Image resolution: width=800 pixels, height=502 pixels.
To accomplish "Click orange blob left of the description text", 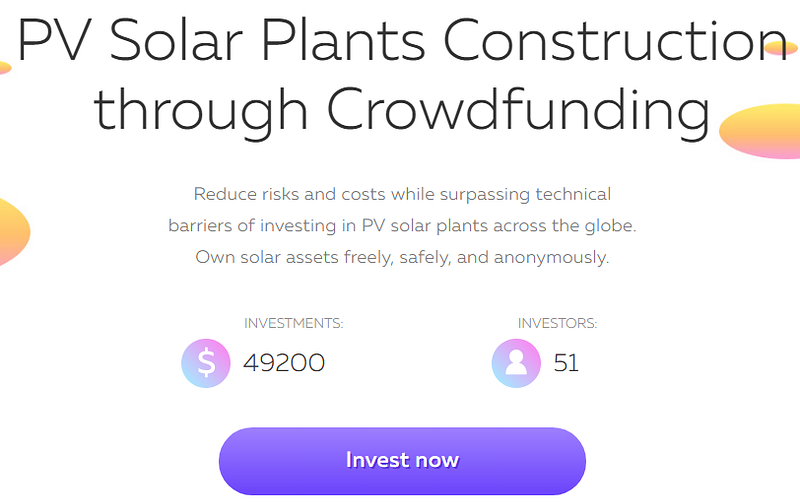I will coord(10,230).
